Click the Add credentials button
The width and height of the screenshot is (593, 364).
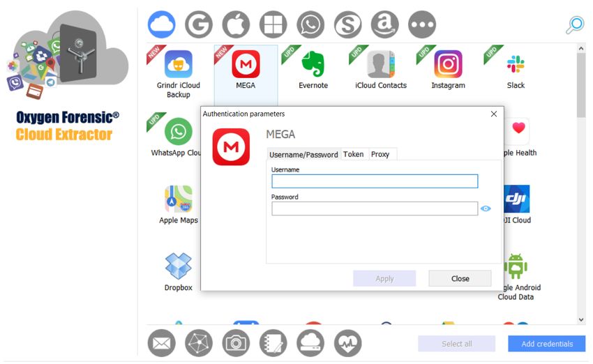[x=547, y=344]
